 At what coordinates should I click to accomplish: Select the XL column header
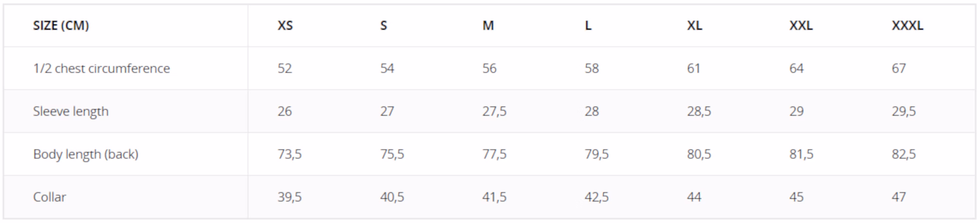[694, 26]
